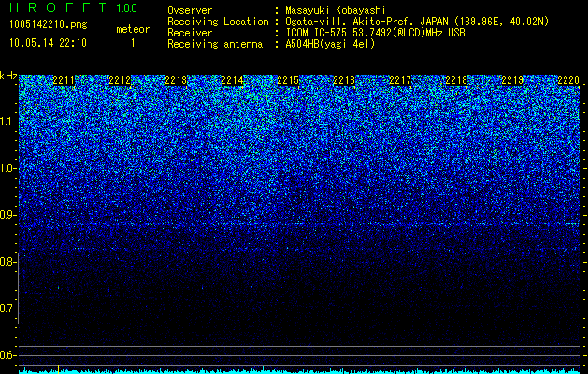The width and height of the screenshot is (588, 374).
Task: Select the filename 1005142210.png
Action: [48, 24]
